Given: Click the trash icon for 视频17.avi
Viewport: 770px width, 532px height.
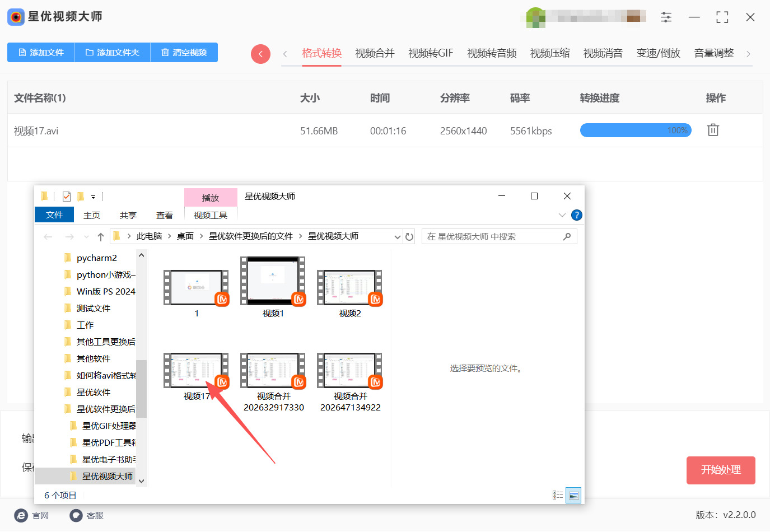Looking at the screenshot, I should click(712, 130).
